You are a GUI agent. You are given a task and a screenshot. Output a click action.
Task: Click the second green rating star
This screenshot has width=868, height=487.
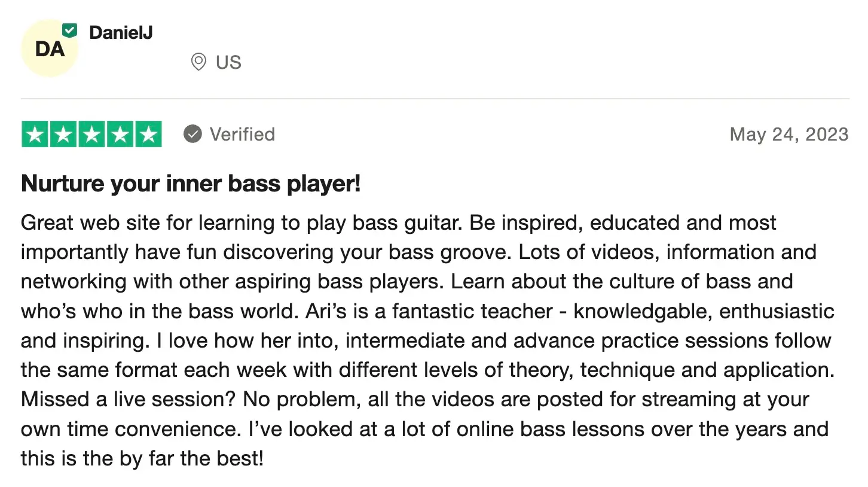pyautogui.click(x=63, y=134)
